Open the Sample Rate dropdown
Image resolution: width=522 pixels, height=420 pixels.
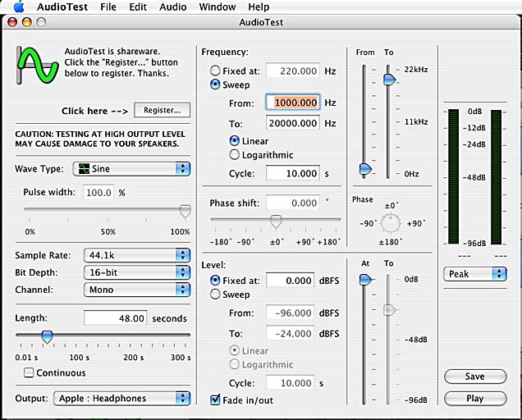pyautogui.click(x=137, y=255)
